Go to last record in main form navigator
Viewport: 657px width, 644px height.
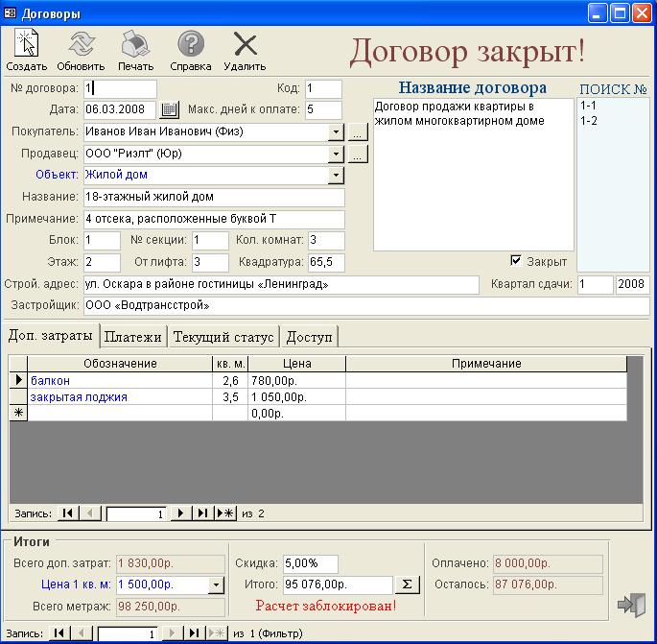click(x=194, y=633)
